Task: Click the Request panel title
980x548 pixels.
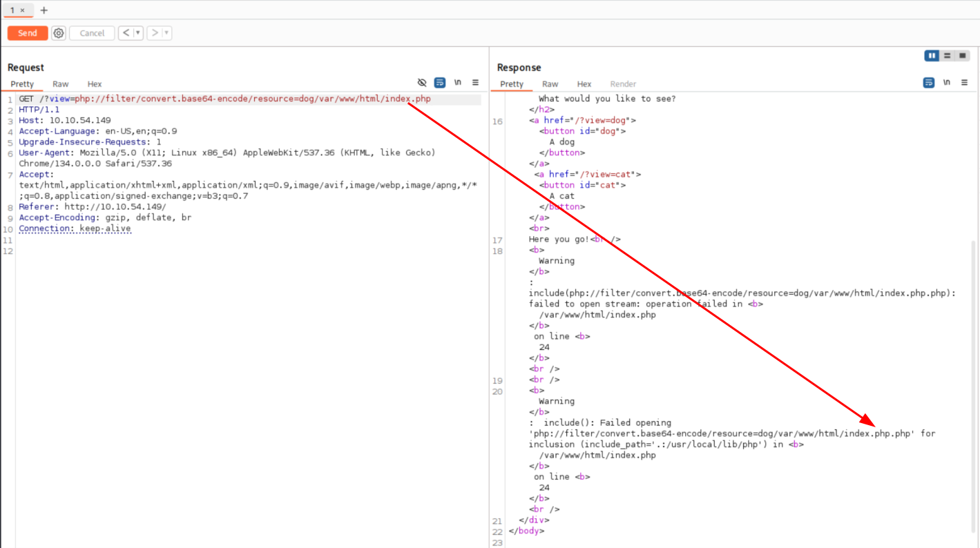Action: pyautogui.click(x=26, y=68)
